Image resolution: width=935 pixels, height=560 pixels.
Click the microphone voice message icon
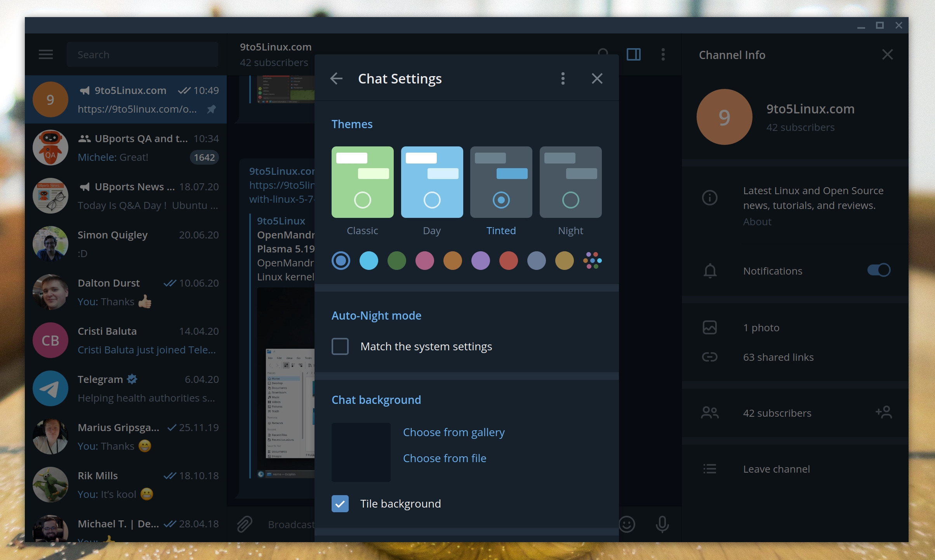[662, 524]
